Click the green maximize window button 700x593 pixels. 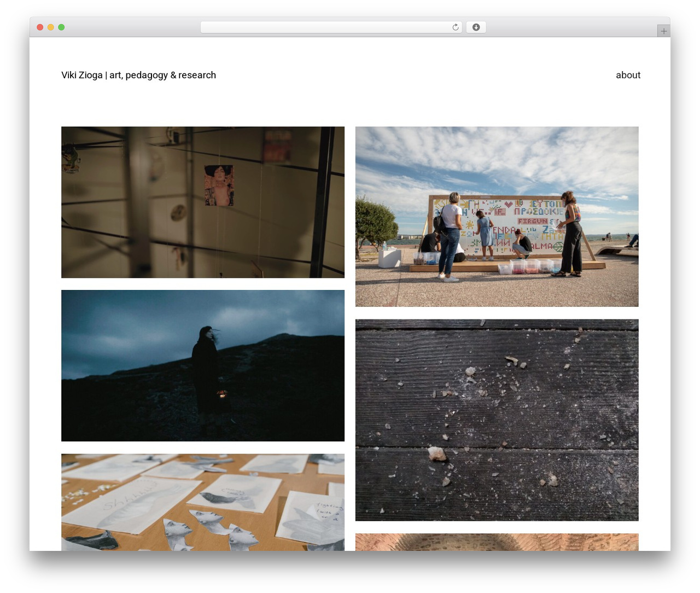[x=61, y=27]
